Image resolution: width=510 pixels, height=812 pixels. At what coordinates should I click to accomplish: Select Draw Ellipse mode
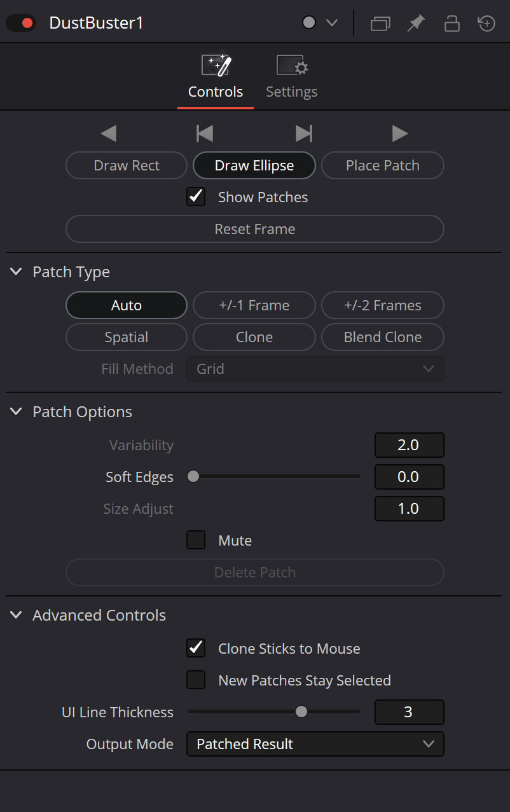click(254, 165)
